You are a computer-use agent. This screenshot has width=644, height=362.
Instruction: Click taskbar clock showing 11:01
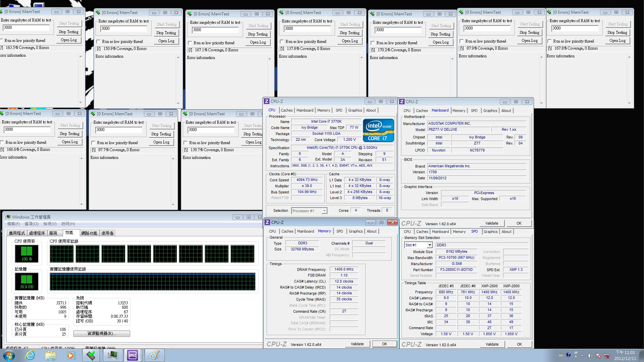pos(625,355)
